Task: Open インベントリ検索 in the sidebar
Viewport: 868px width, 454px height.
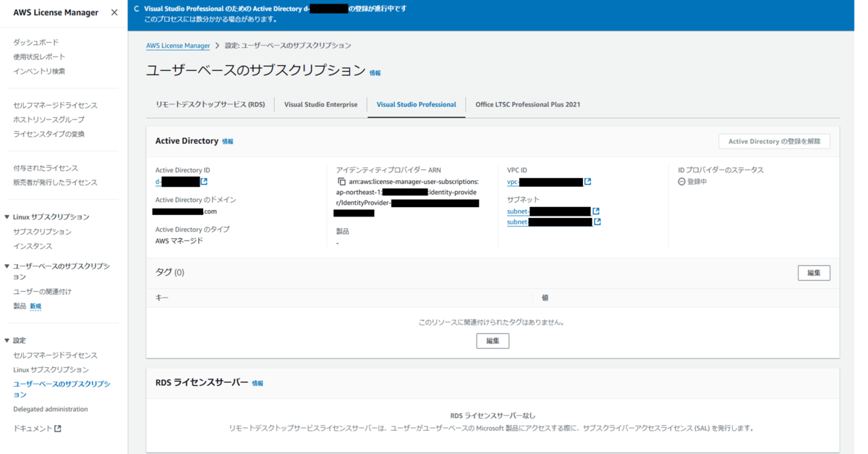Action: click(39, 71)
